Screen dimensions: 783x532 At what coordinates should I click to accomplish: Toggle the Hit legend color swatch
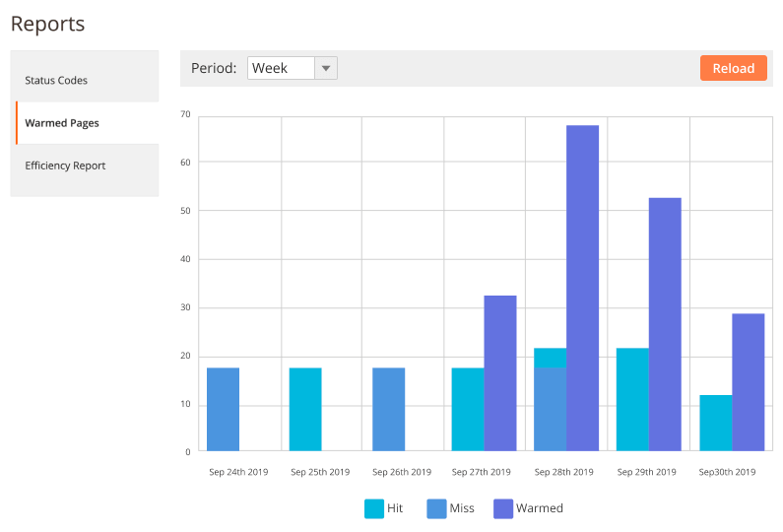coord(374,508)
